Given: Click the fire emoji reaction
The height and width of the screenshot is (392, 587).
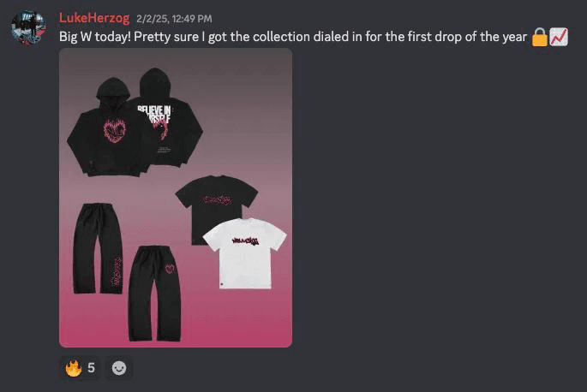Looking at the screenshot, I should point(80,368).
